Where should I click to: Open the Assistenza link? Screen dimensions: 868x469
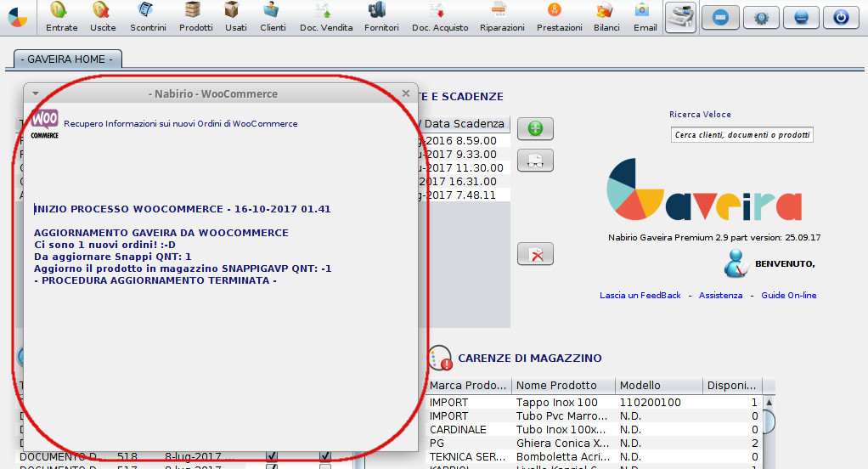(x=720, y=295)
